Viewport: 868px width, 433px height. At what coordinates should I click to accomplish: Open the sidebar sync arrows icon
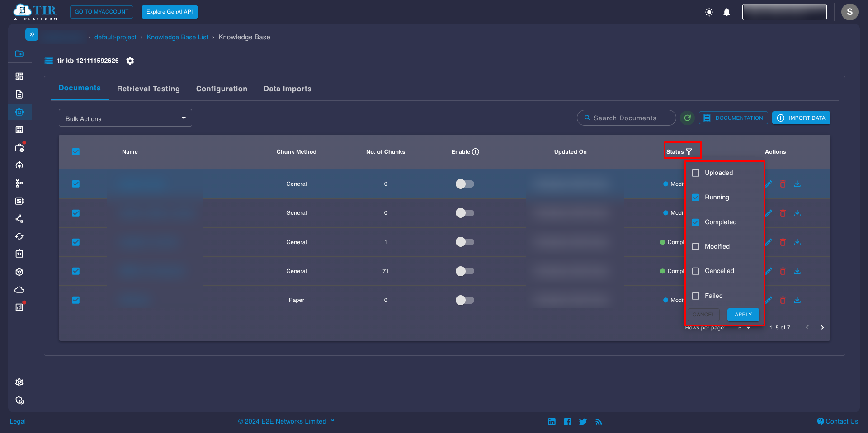coord(19,236)
